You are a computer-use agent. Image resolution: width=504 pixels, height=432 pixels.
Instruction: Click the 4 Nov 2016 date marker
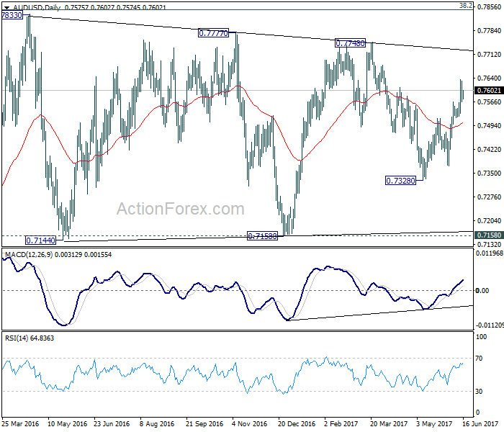point(250,424)
